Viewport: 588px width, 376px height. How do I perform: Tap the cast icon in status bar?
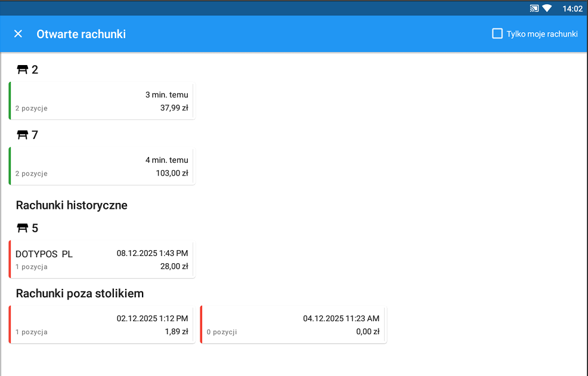point(534,8)
